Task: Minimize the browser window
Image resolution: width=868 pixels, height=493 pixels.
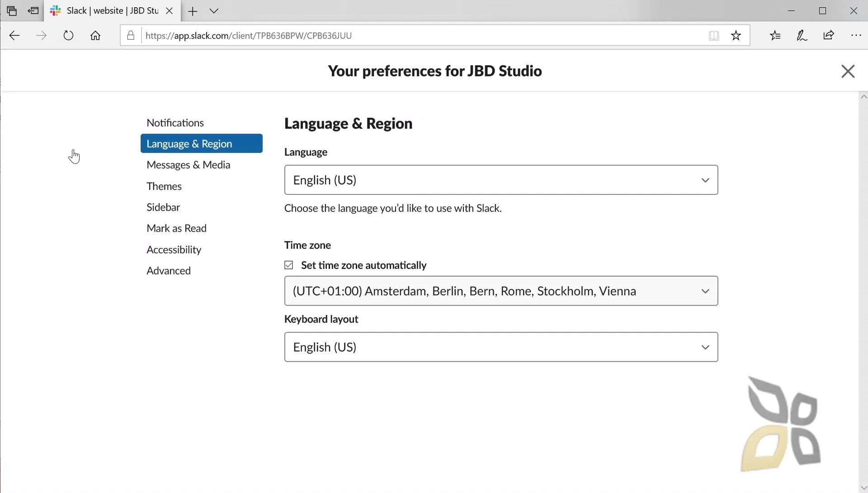Action: click(791, 11)
